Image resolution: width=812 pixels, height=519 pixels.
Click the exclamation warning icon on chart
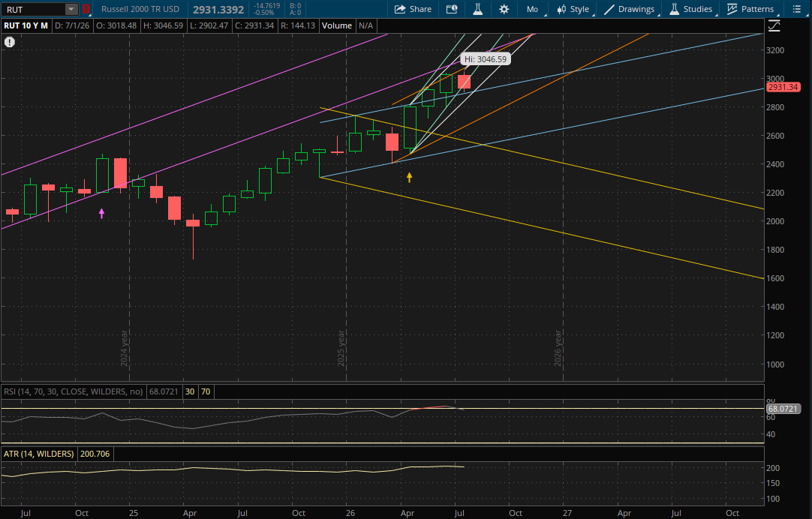point(9,42)
